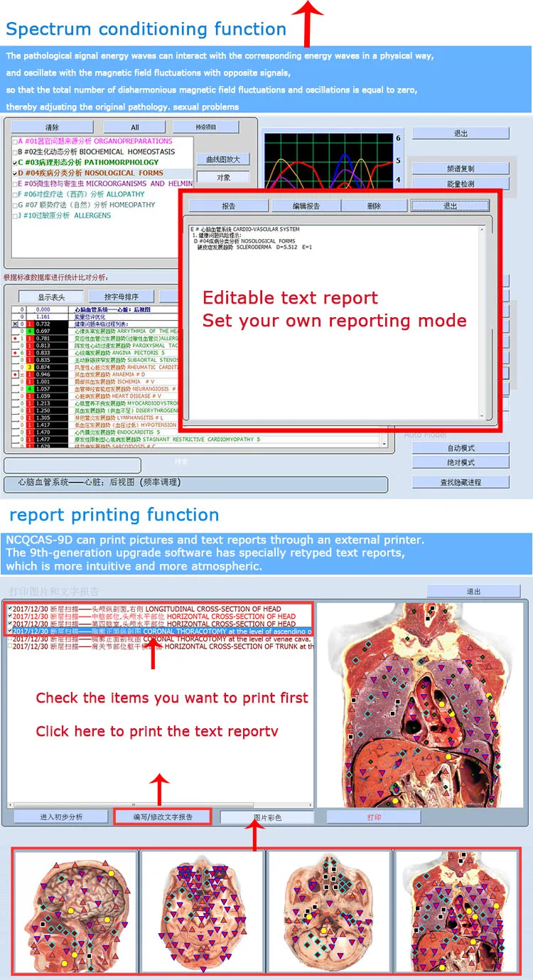This screenshot has width=533, height=980.
Task: Enable G #07 HOMEOPATHY checkbox
Action: point(15,205)
